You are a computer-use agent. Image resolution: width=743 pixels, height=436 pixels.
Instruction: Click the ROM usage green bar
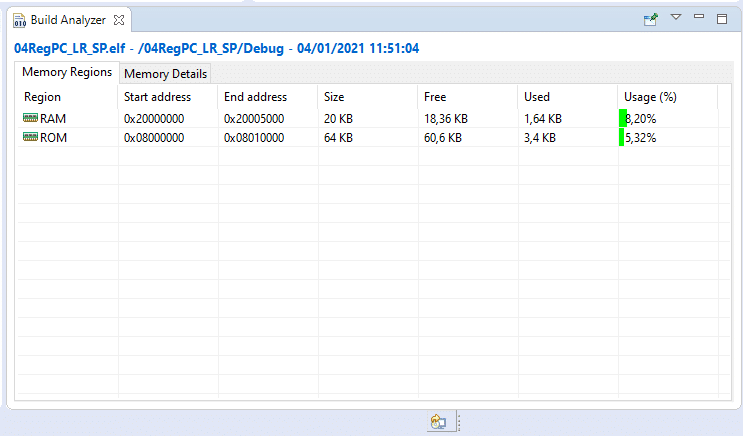(x=622, y=137)
